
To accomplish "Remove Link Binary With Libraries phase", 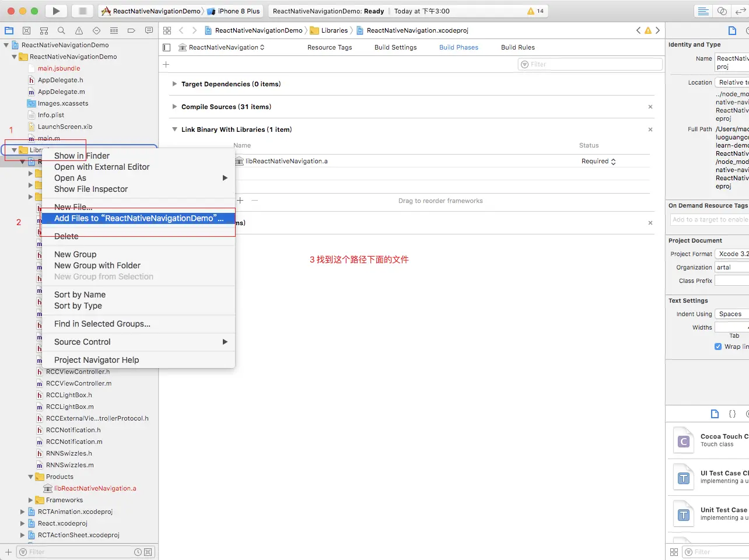I will [650, 129].
